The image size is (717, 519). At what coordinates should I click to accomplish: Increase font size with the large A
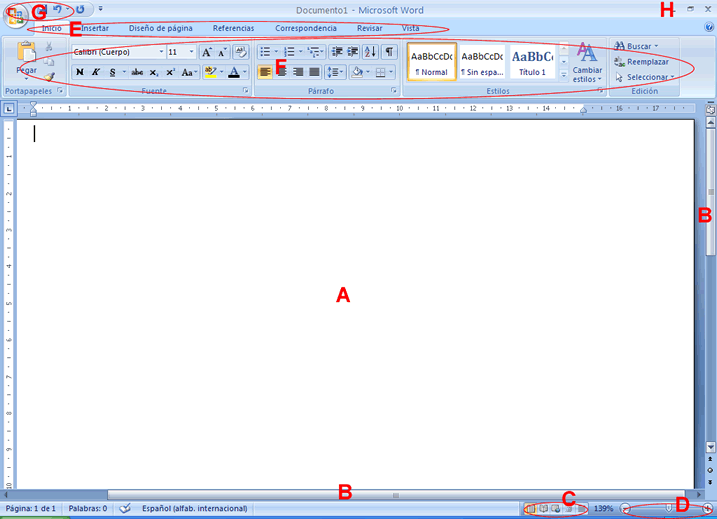pos(207,52)
